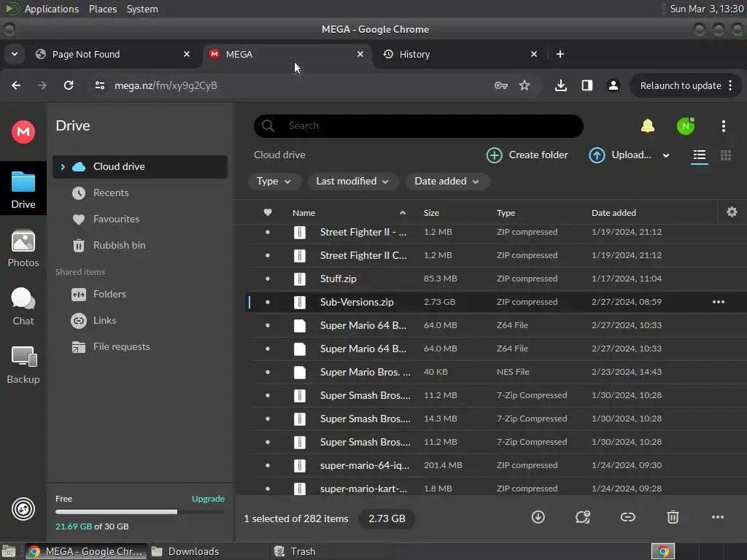Open Last modified filter dropdown
The image size is (747, 560).
pyautogui.click(x=353, y=182)
